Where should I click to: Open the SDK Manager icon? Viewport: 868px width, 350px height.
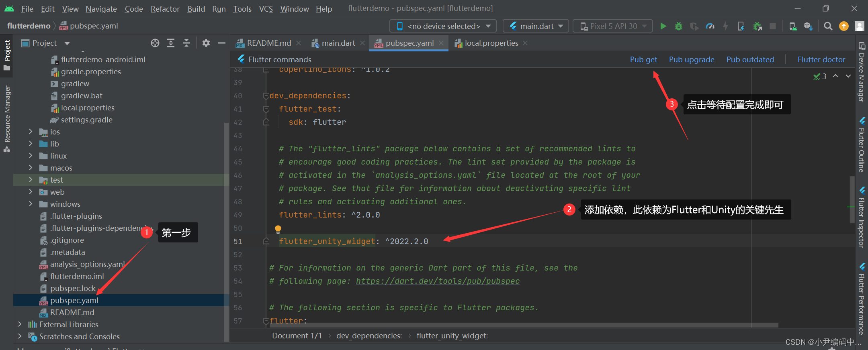click(809, 26)
